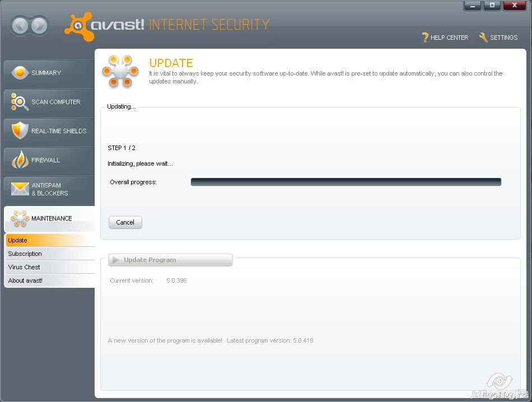Click the Help Center question mark icon
The height and width of the screenshot is (402, 532).
(x=425, y=38)
